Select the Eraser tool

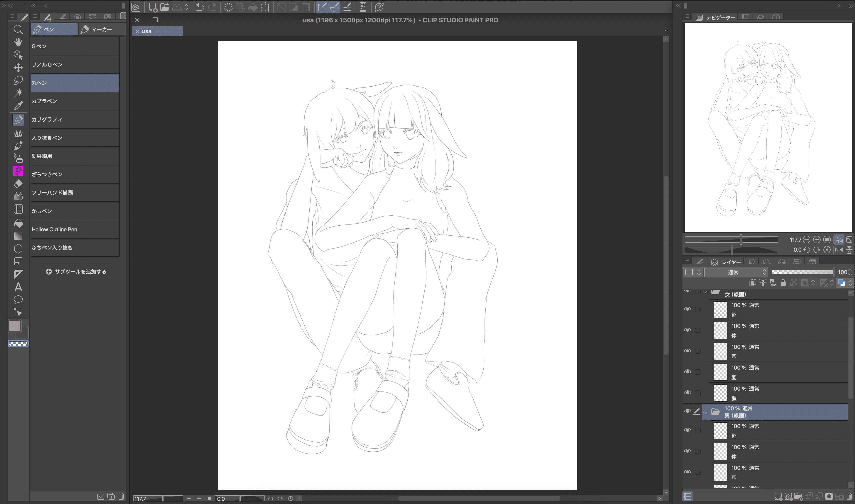point(18,184)
